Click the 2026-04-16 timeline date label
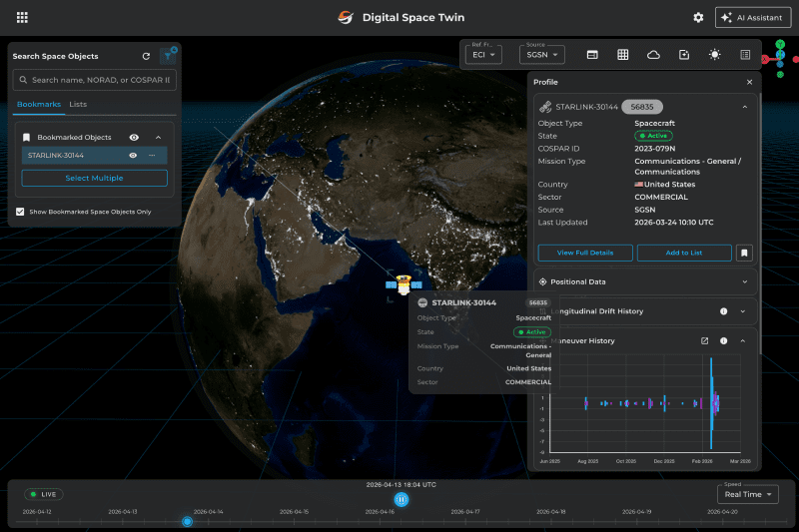The image size is (799, 532). pos(380,512)
